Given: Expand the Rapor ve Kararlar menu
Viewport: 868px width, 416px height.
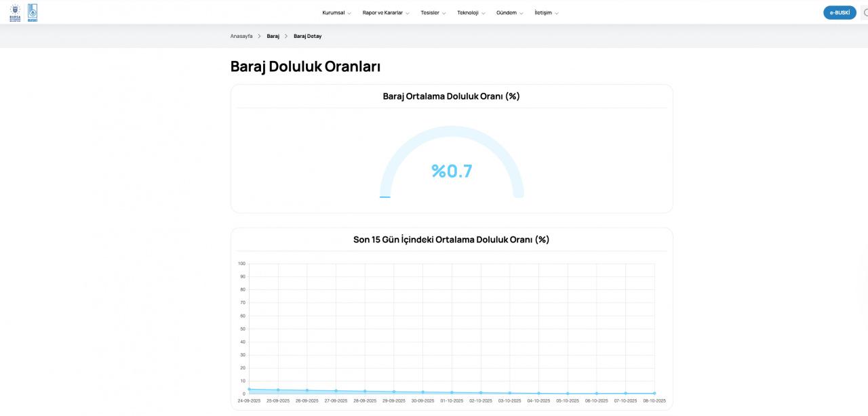Looking at the screenshot, I should tap(385, 13).
